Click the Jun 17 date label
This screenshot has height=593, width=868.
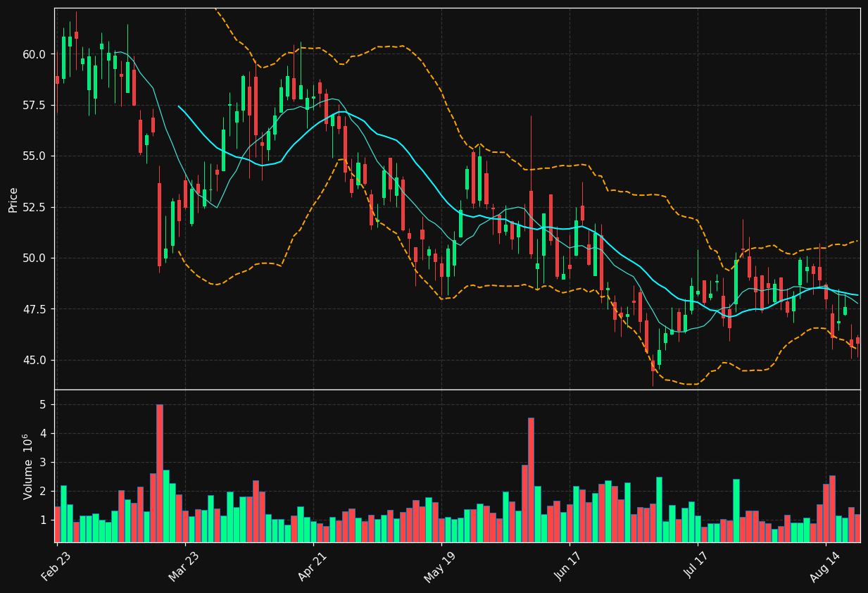coord(568,566)
